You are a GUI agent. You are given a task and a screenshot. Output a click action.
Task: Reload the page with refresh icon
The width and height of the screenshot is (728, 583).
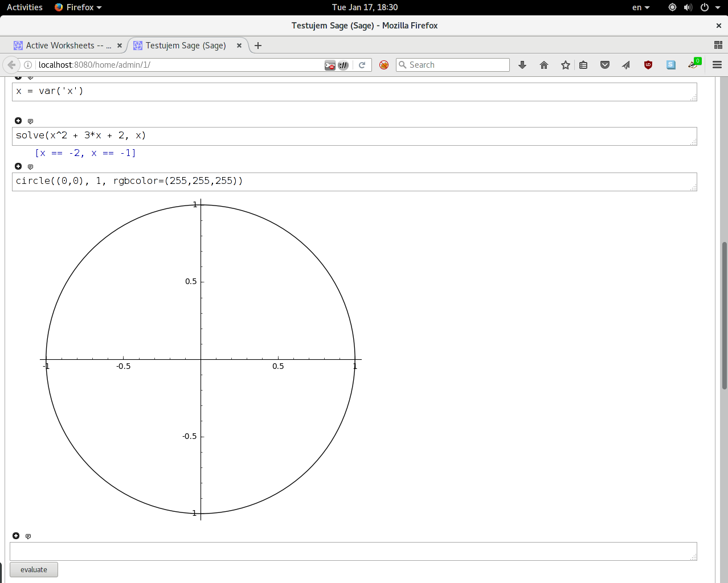[x=362, y=65]
